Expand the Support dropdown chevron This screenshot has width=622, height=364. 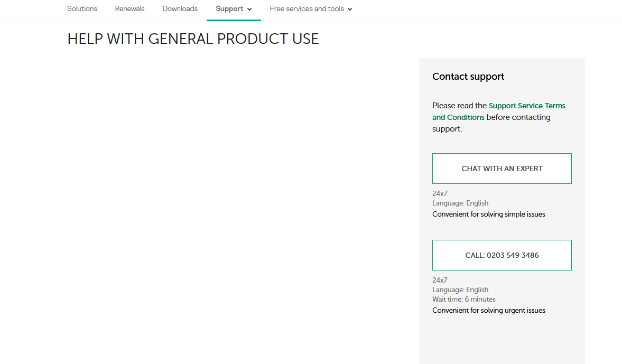click(249, 10)
